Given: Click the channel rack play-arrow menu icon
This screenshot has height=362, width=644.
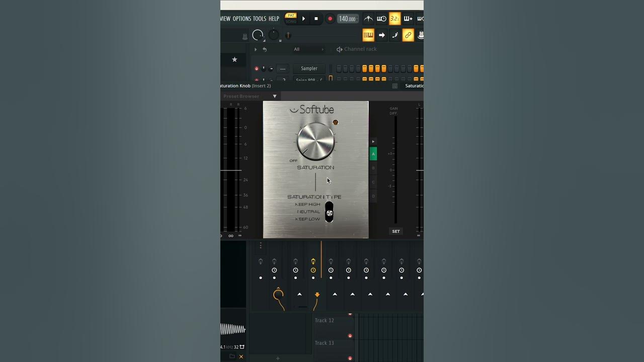Looking at the screenshot, I should click(x=256, y=49).
